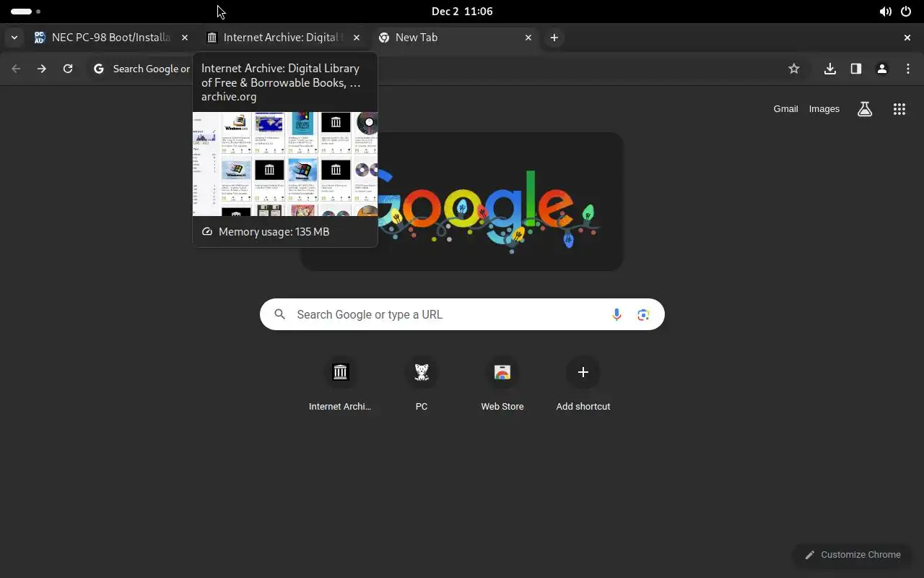Close the NEC PC-98 tab
Viewport: 924px width, 578px height.
click(185, 38)
